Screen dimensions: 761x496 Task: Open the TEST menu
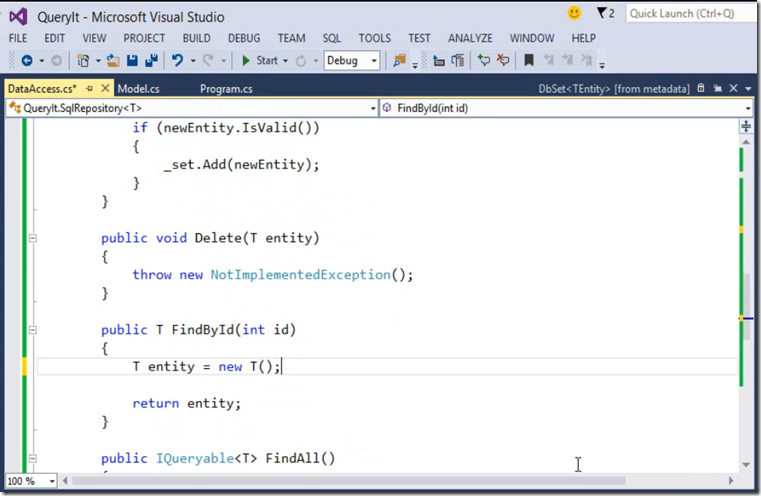click(x=419, y=38)
